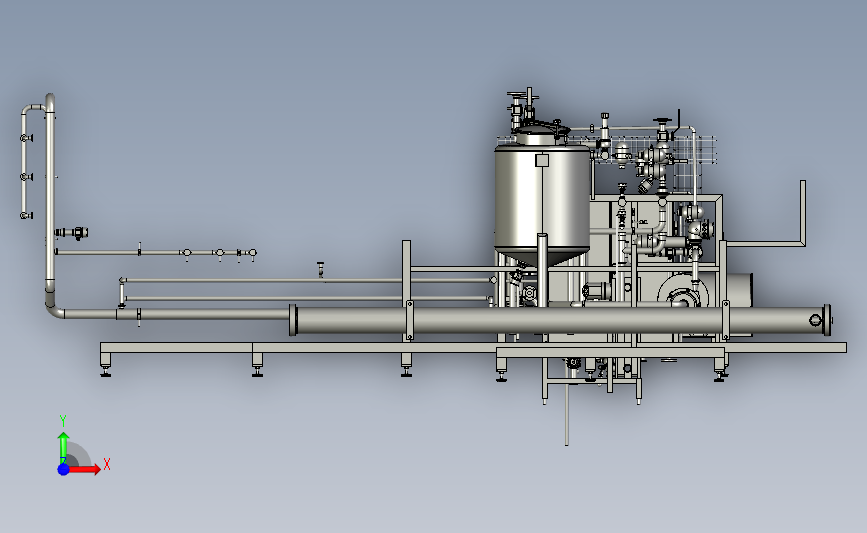
Task: Click the green Y axis arrow of triad
Action: 64,448
